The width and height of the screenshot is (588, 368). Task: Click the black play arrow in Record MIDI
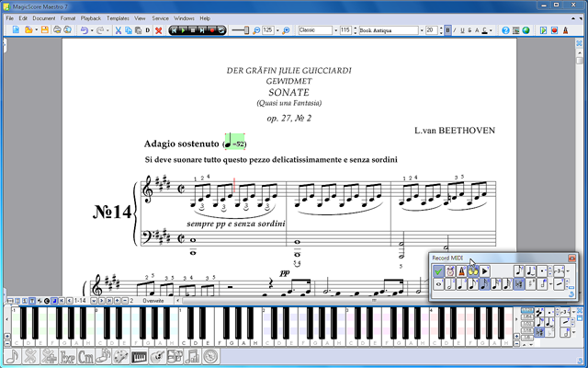point(484,270)
